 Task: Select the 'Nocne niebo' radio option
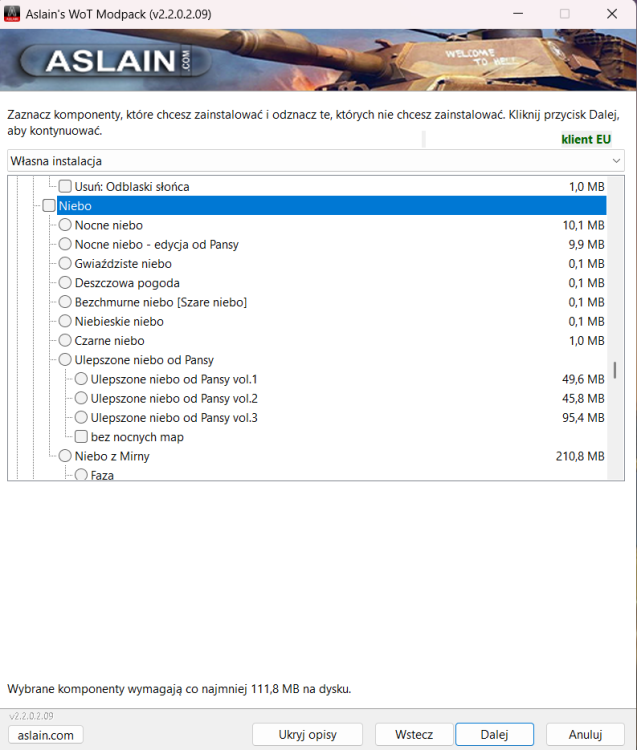[x=65, y=225]
